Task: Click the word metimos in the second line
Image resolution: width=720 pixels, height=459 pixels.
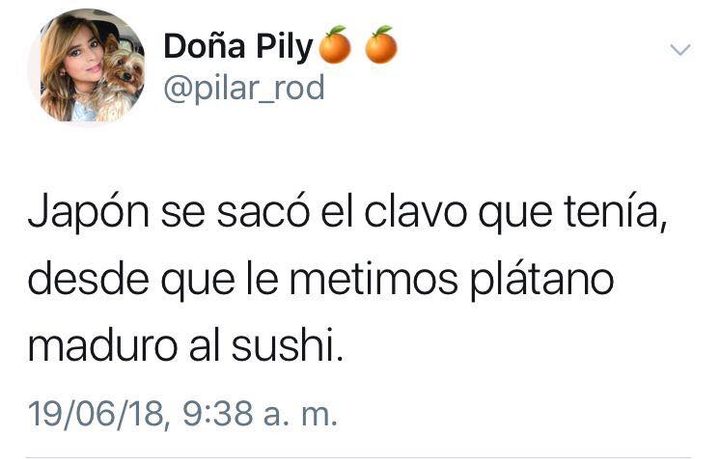Action: tap(373, 280)
